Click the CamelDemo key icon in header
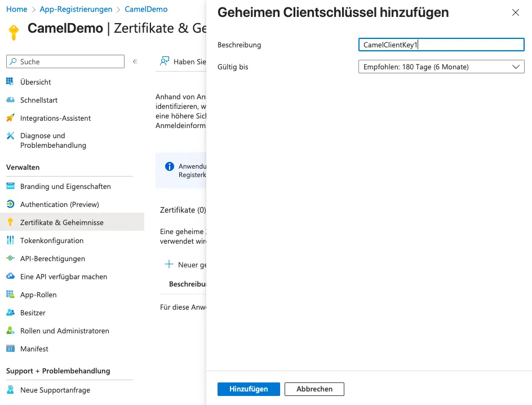 click(14, 33)
